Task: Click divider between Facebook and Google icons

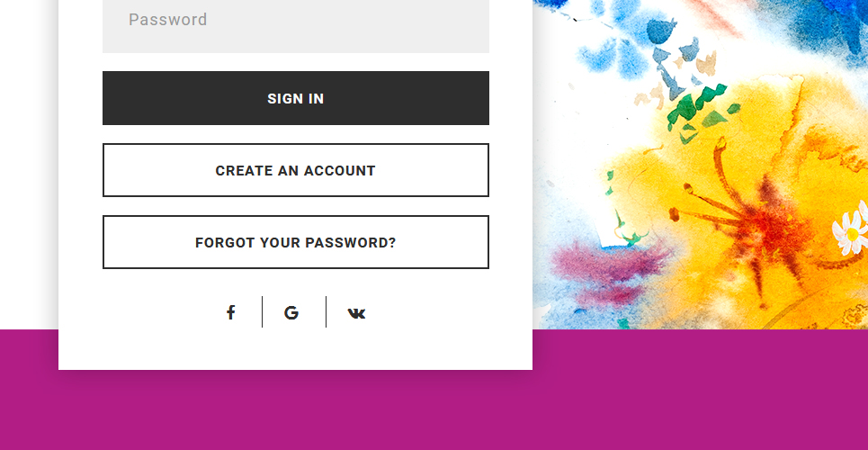Action: (262, 312)
